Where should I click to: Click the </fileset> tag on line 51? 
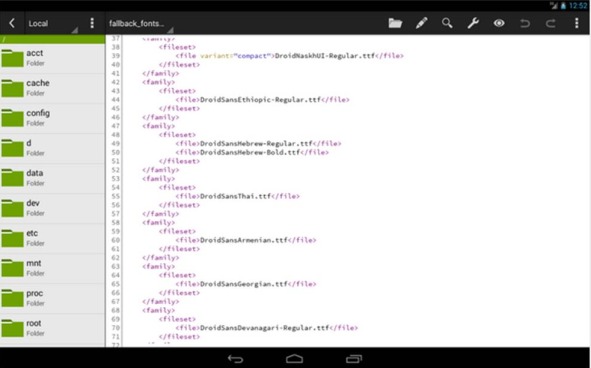(x=179, y=161)
